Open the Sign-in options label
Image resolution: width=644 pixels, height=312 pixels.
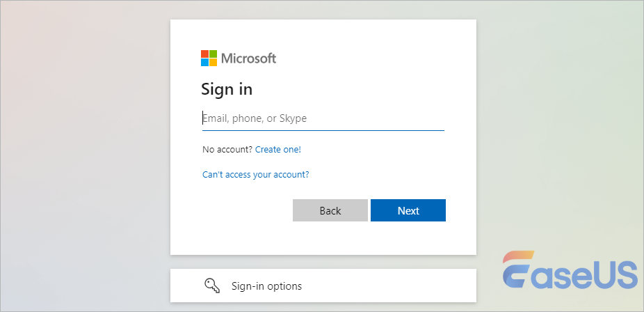point(266,286)
